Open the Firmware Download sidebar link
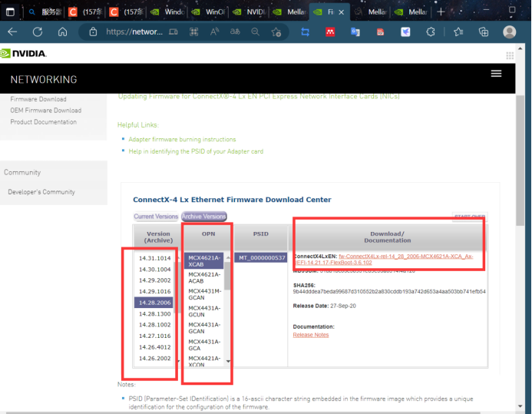Image resolution: width=532 pixels, height=414 pixels. [x=38, y=99]
